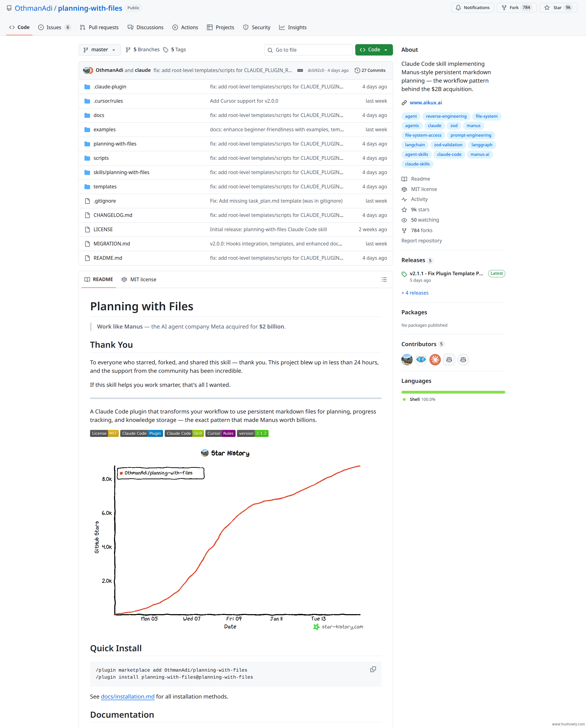Open the Issues tab
The image size is (586, 728).
(54, 27)
